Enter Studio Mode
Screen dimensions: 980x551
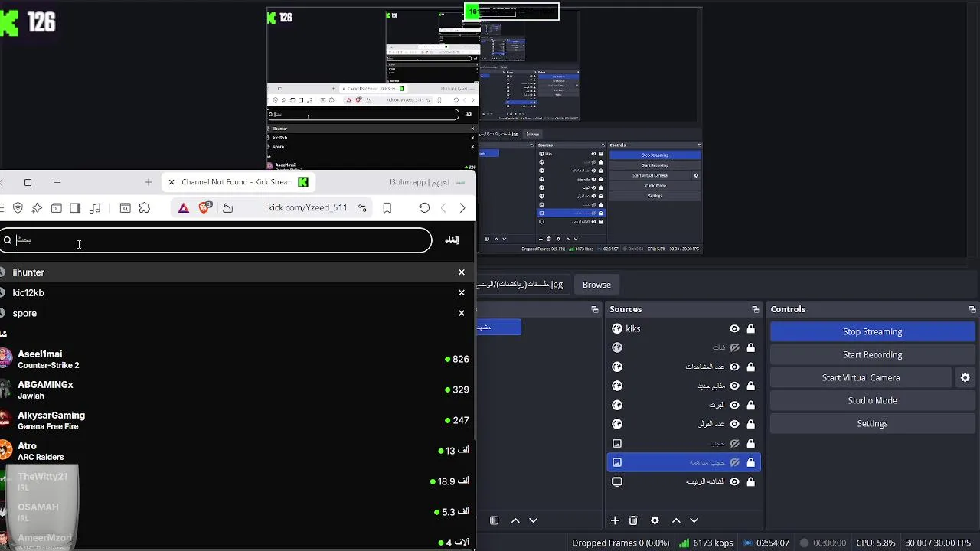point(872,400)
